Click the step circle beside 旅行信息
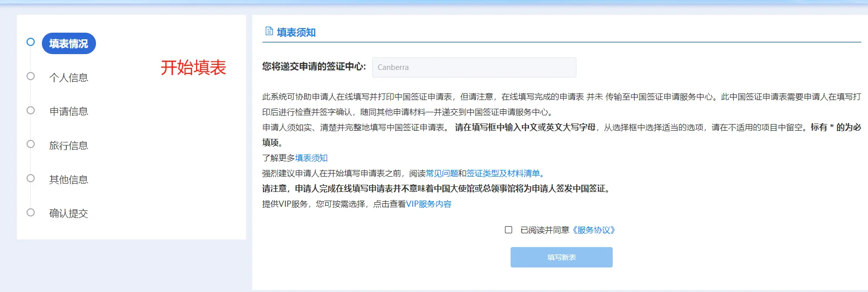The image size is (868, 292). click(31, 144)
